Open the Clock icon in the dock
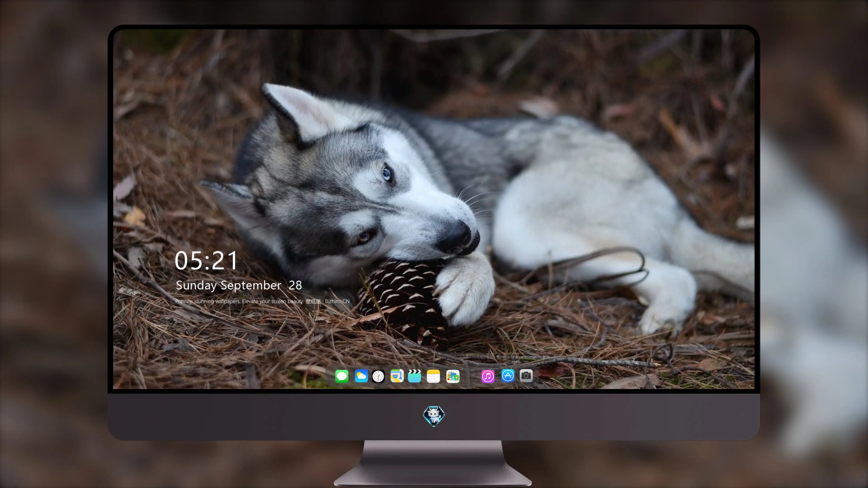 (378, 376)
